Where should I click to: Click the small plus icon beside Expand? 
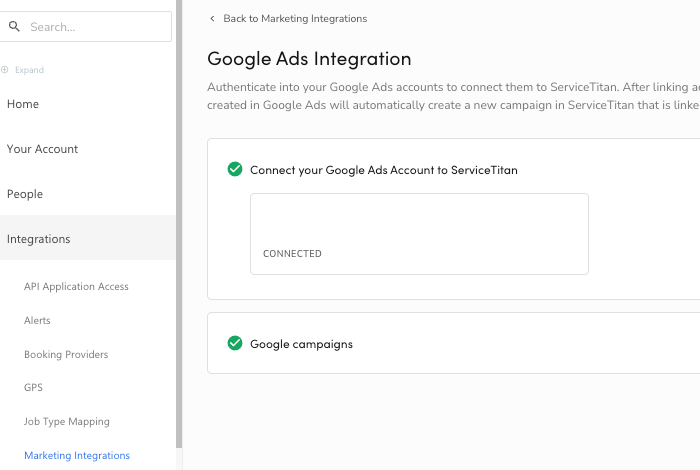coord(5,70)
